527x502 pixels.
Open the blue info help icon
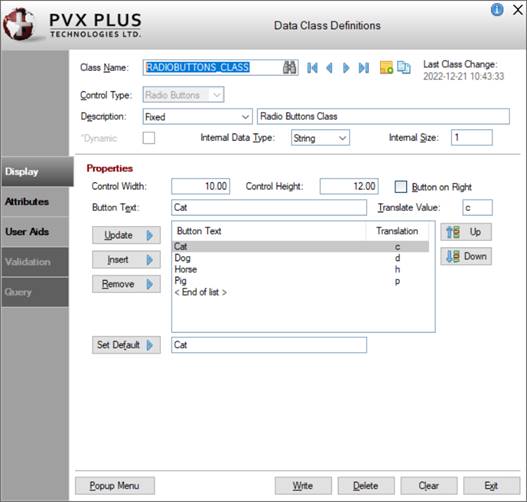[497, 9]
